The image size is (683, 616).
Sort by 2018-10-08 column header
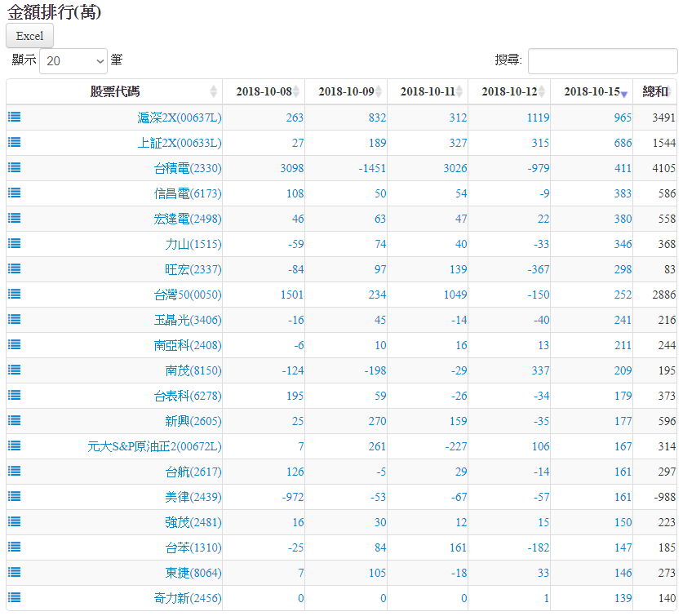[x=264, y=91]
